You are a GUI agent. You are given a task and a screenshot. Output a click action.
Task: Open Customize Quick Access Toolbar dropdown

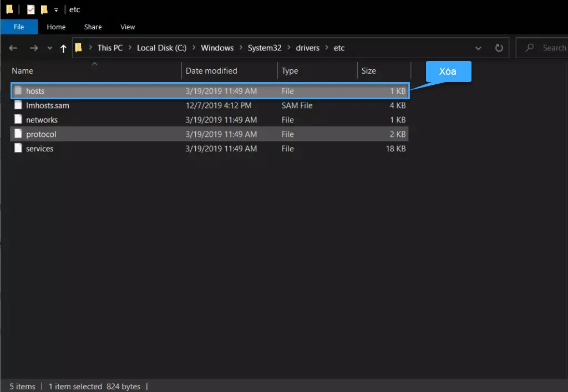56,10
